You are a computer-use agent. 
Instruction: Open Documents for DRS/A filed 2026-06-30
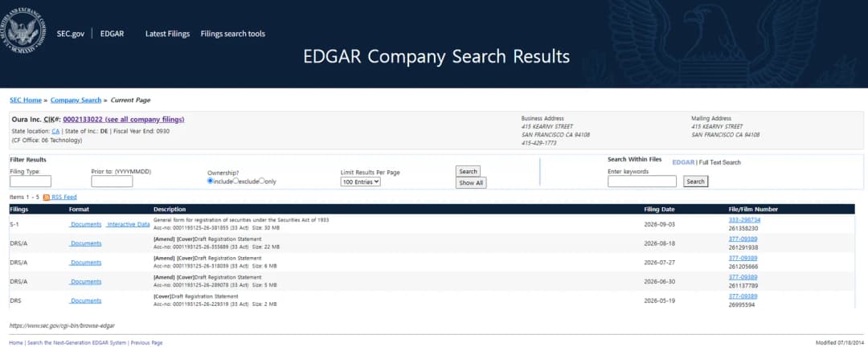86,282
